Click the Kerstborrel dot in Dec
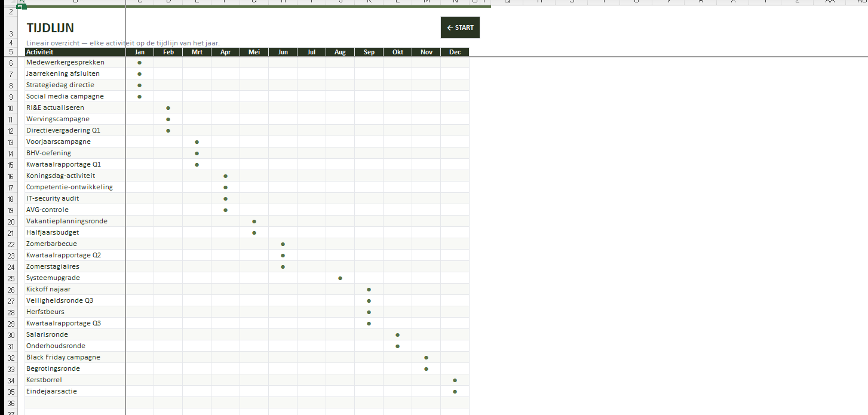The width and height of the screenshot is (868, 415). [455, 380]
